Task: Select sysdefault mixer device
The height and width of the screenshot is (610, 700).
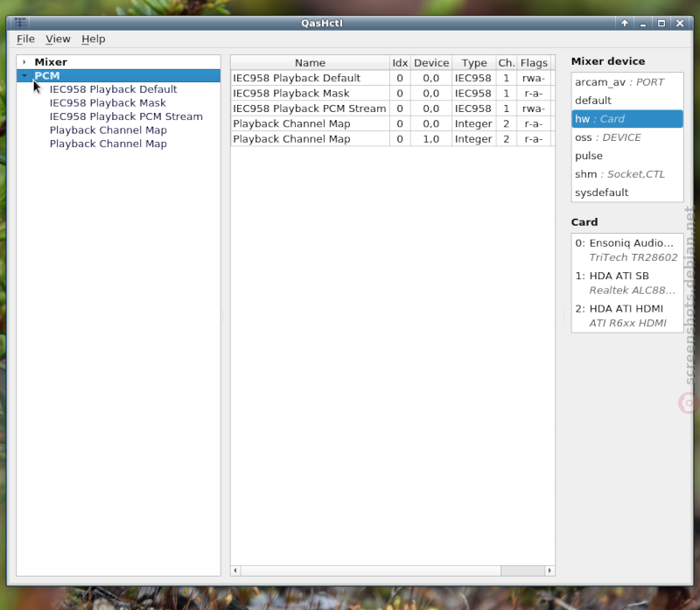Action: point(627,193)
